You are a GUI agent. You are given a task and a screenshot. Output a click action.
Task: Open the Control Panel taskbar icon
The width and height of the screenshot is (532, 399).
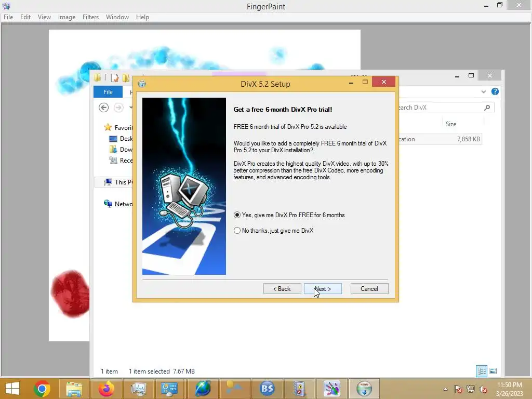click(170, 389)
